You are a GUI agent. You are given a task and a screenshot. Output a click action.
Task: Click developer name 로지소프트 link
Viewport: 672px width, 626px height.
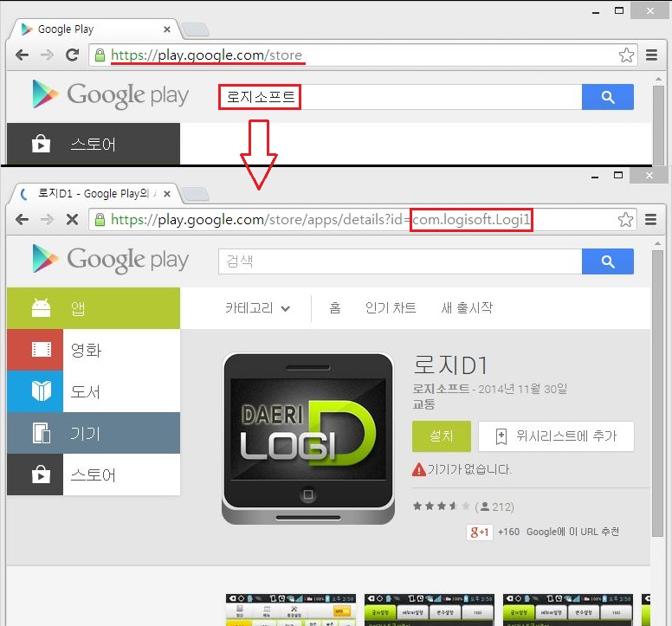pos(441,389)
